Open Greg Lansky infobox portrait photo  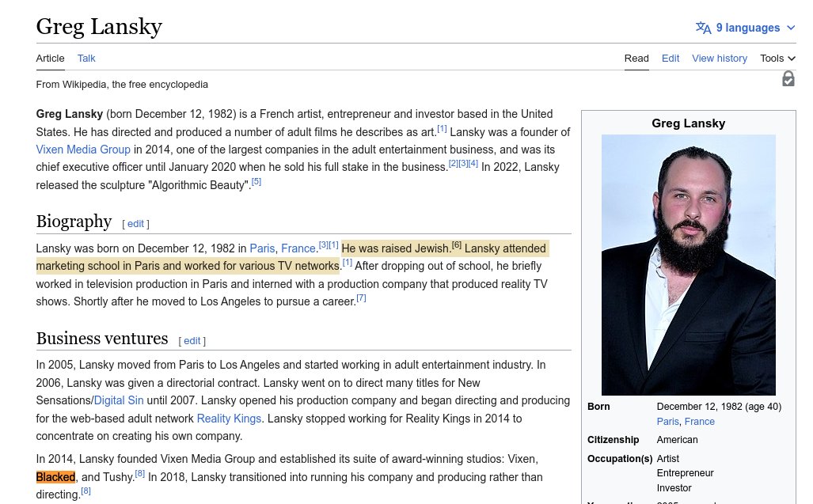(688, 265)
